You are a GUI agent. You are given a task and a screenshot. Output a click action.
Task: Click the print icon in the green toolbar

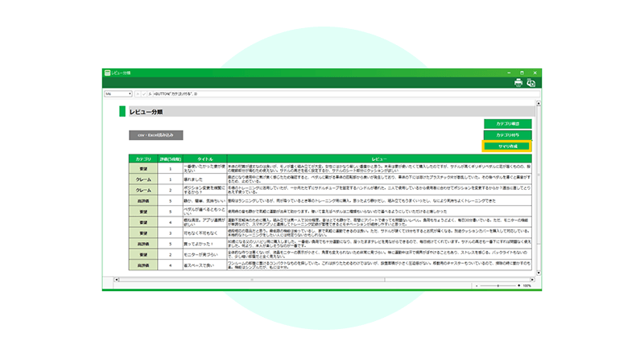tap(518, 83)
